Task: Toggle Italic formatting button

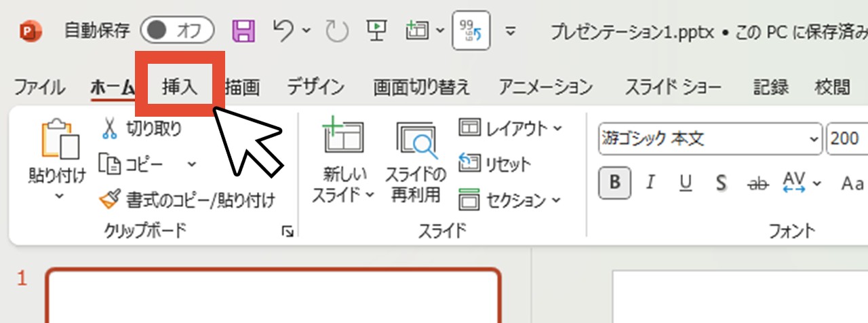Action: click(x=651, y=183)
